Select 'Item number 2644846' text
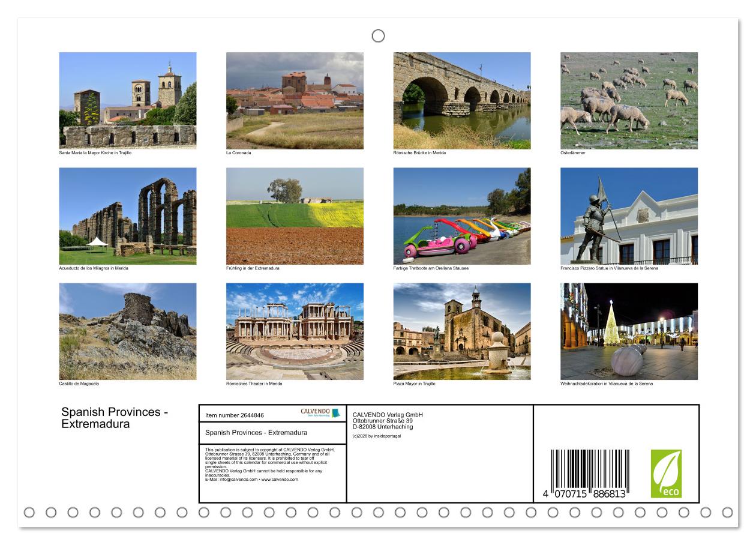Viewport: 756px width, 545px height. pos(235,415)
